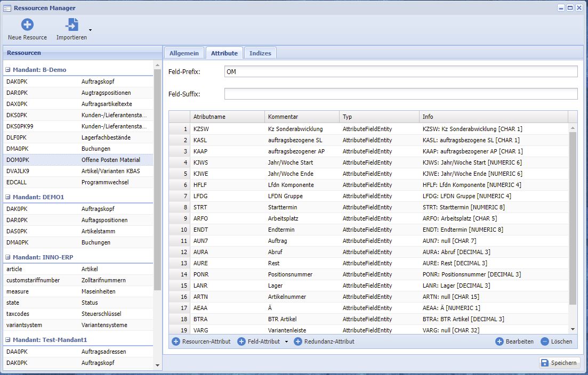Switch to the Allgemein tab
This screenshot has height=375, width=588.
click(x=184, y=53)
